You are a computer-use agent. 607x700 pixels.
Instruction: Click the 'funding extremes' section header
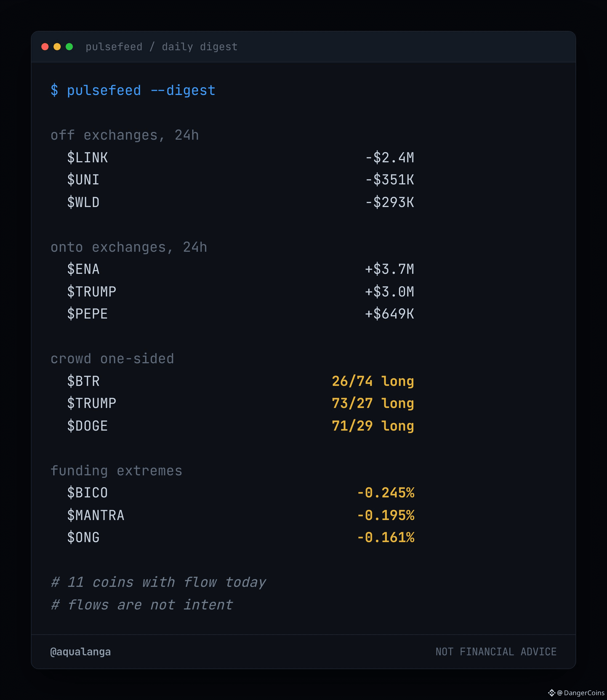[x=116, y=471]
